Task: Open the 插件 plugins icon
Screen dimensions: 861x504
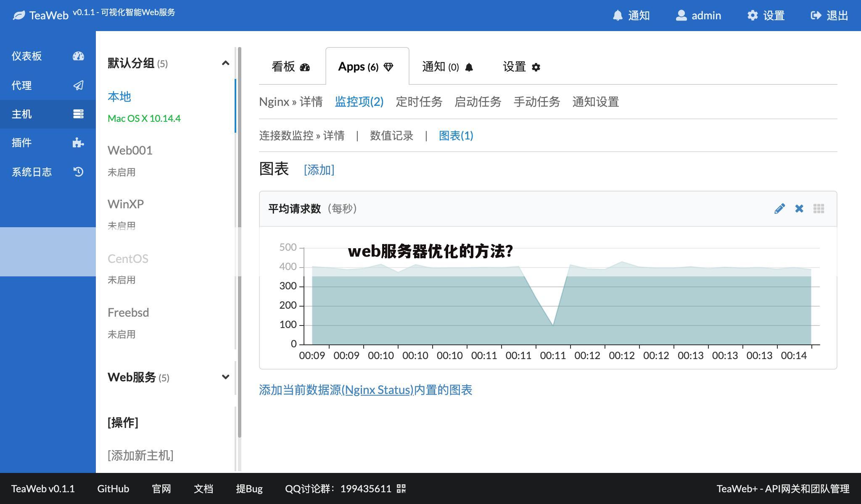Action: (78, 143)
